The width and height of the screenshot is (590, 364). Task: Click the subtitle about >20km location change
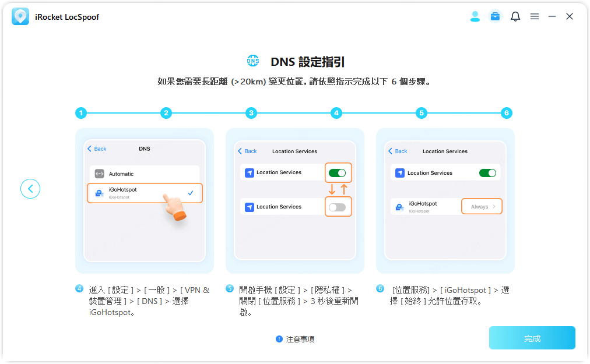[x=294, y=82]
